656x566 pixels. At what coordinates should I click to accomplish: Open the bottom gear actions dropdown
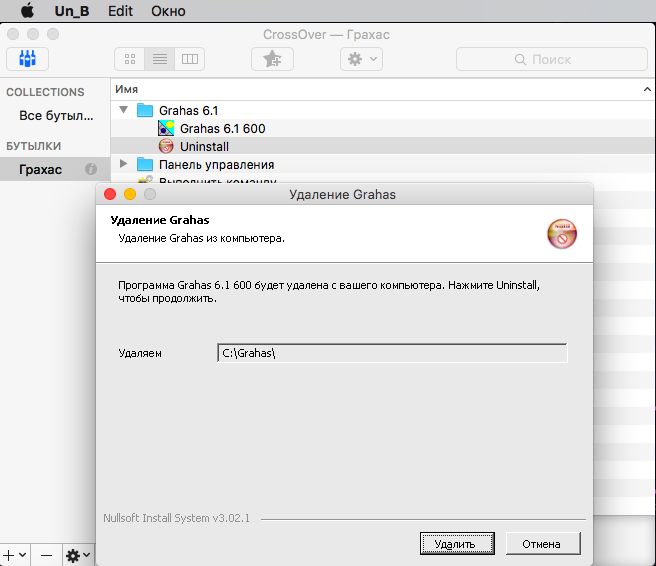(x=79, y=555)
